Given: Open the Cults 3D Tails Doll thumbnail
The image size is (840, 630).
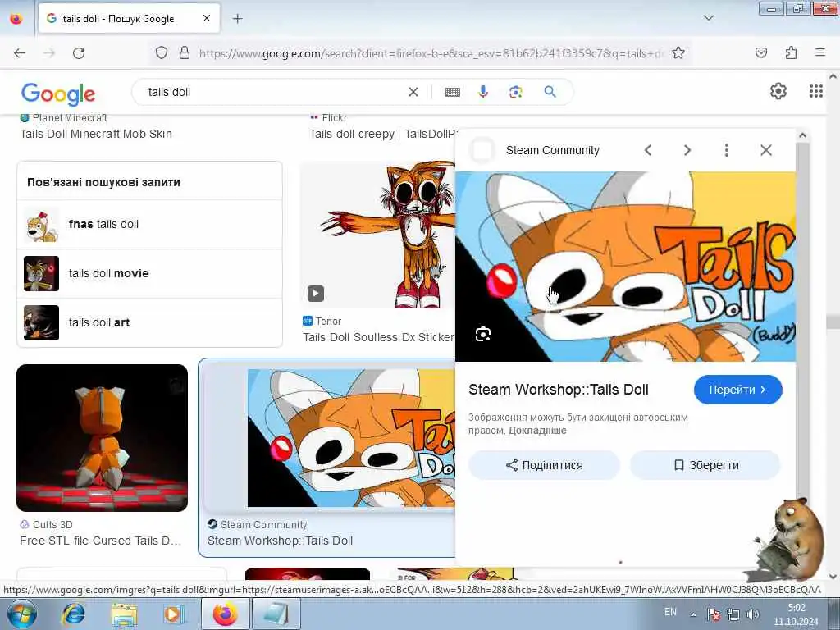Looking at the screenshot, I should [x=103, y=438].
